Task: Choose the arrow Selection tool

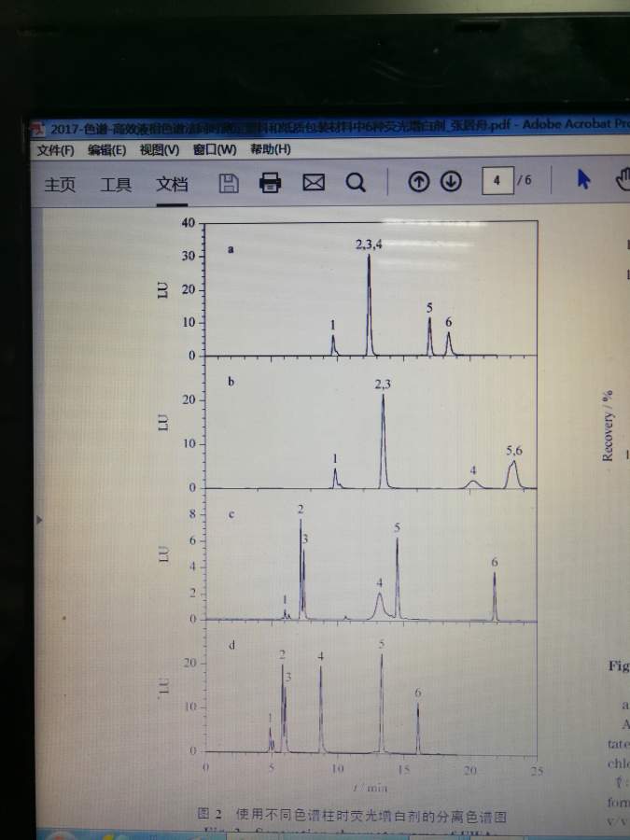Action: point(584,179)
